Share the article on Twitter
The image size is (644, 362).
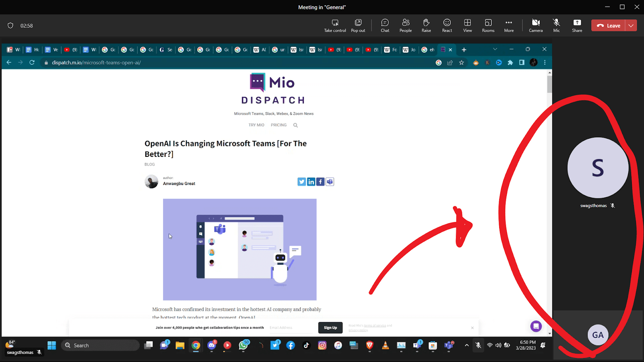pyautogui.click(x=301, y=182)
